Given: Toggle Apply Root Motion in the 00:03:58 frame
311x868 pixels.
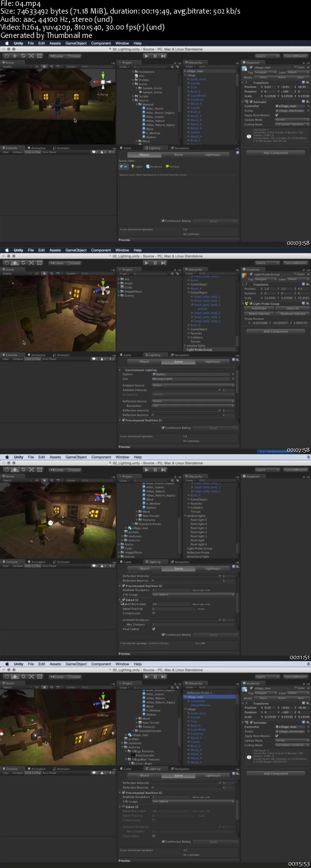Looking at the screenshot, I should click(276, 115).
